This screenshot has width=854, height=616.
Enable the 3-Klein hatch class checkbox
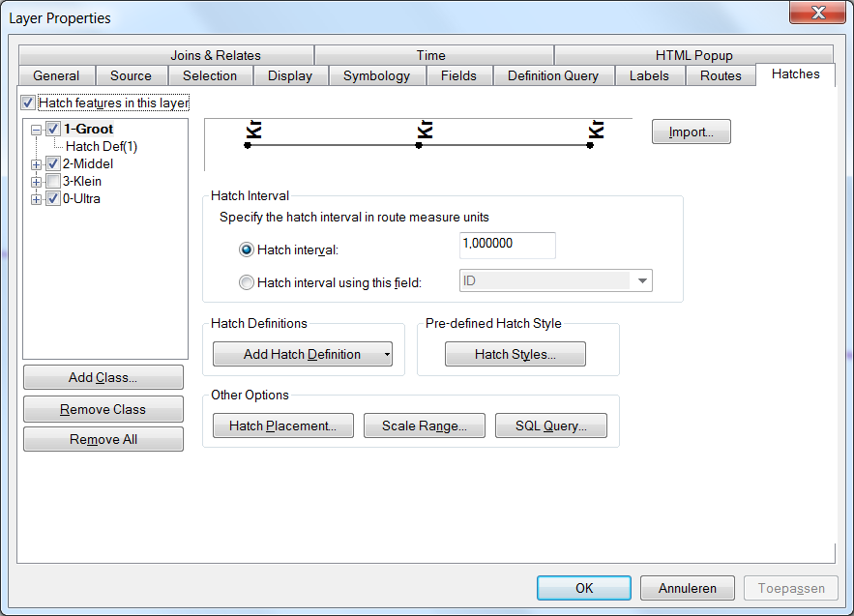(x=53, y=182)
